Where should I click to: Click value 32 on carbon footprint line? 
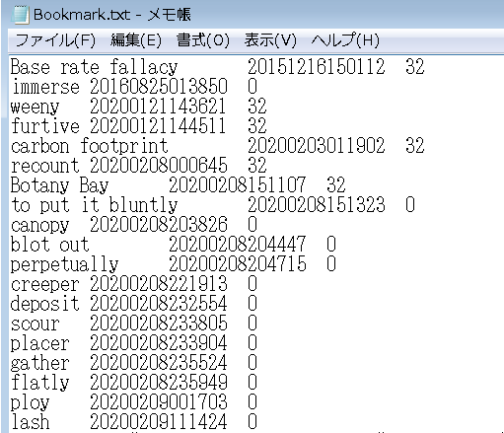click(415, 146)
